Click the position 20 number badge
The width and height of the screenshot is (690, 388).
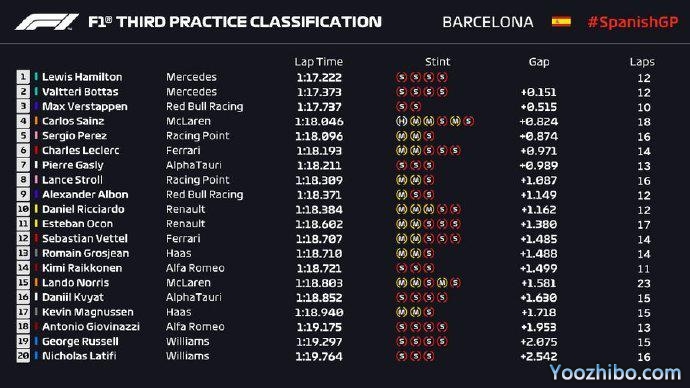click(23, 355)
